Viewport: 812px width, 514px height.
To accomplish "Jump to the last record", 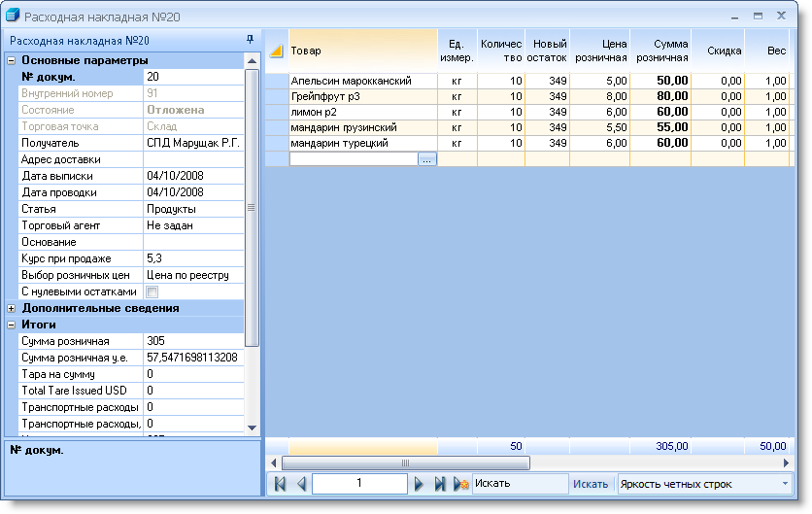I will pyautogui.click(x=439, y=484).
